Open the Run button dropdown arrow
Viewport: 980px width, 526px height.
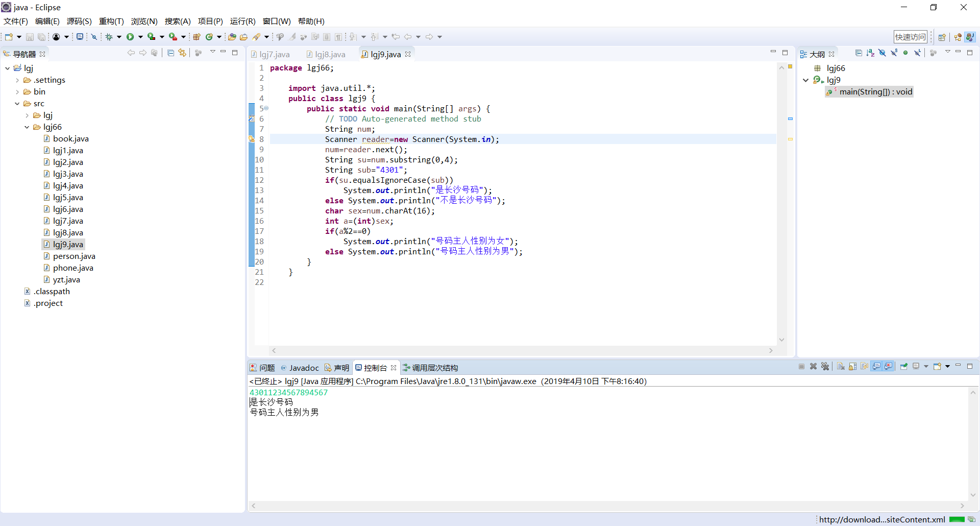pos(140,37)
